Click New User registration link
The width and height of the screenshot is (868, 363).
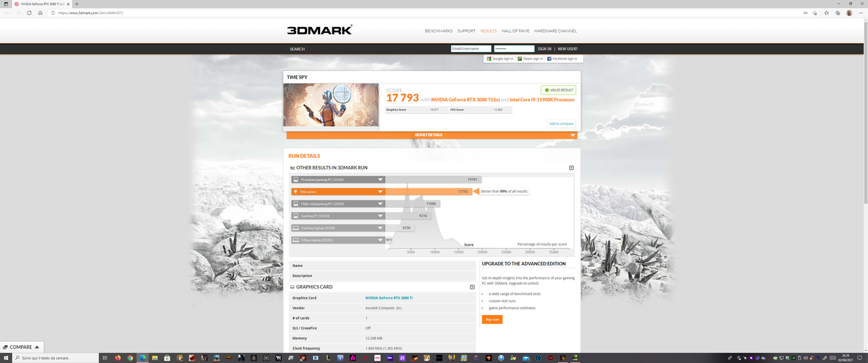[568, 49]
